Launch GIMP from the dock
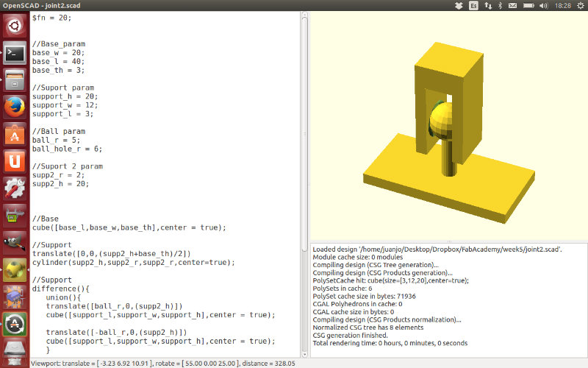Screen dimensions: 588x368 pos(15,243)
